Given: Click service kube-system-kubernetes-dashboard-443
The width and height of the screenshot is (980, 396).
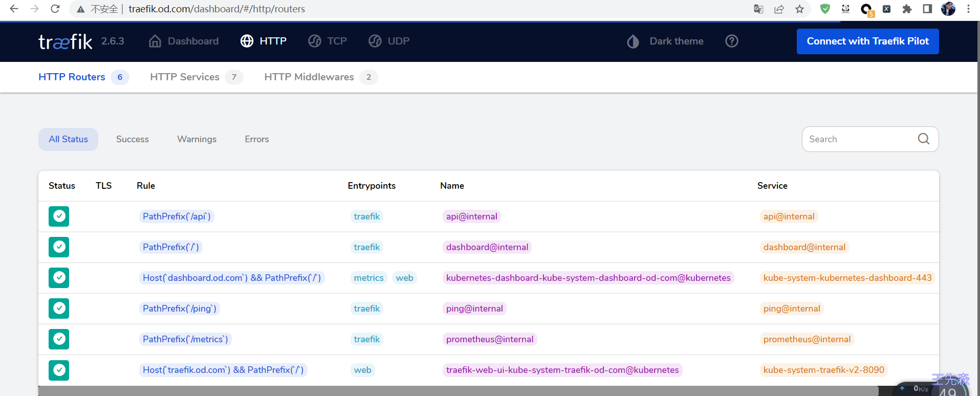Looking at the screenshot, I should (x=847, y=278).
